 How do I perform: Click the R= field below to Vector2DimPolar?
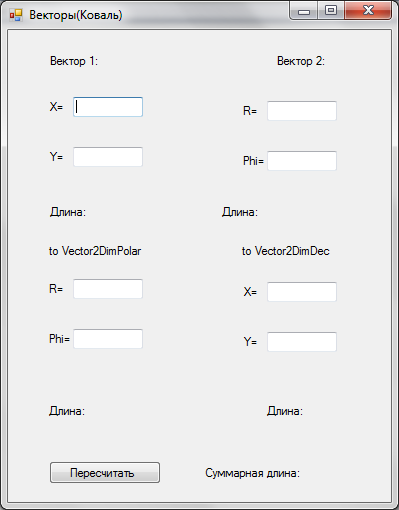(x=108, y=289)
